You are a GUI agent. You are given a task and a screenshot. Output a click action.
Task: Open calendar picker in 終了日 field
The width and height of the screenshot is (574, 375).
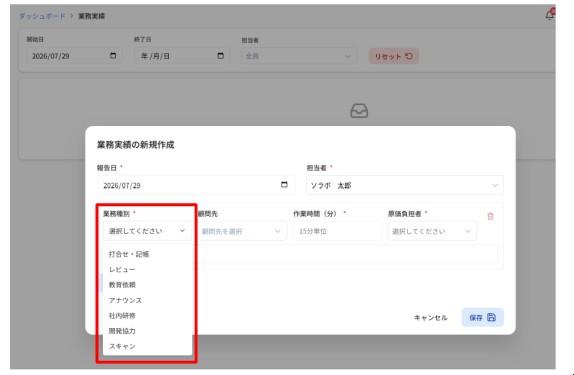pos(220,56)
